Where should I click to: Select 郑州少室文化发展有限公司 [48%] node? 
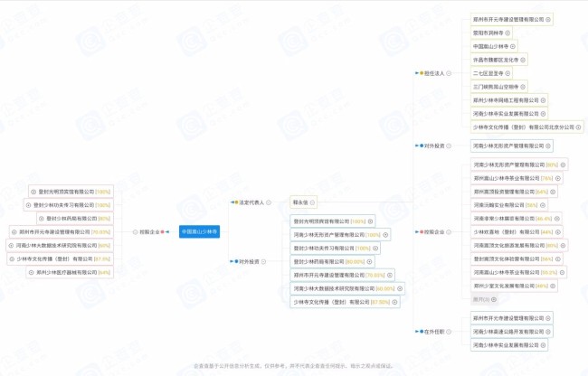pos(514,287)
